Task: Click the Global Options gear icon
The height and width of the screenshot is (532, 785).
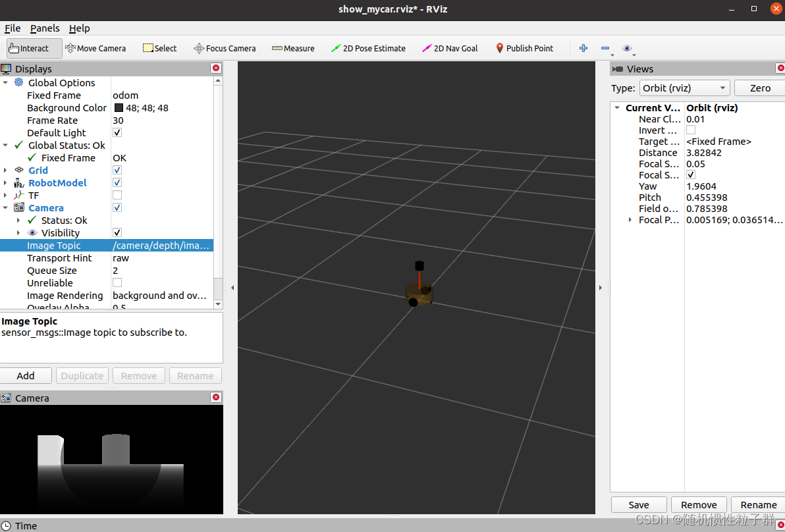Action: click(x=19, y=82)
